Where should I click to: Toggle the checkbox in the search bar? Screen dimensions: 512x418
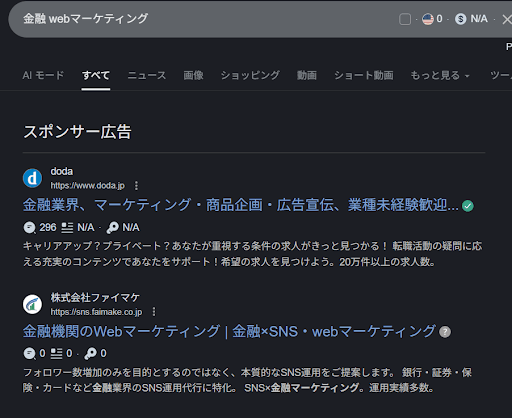click(x=405, y=19)
